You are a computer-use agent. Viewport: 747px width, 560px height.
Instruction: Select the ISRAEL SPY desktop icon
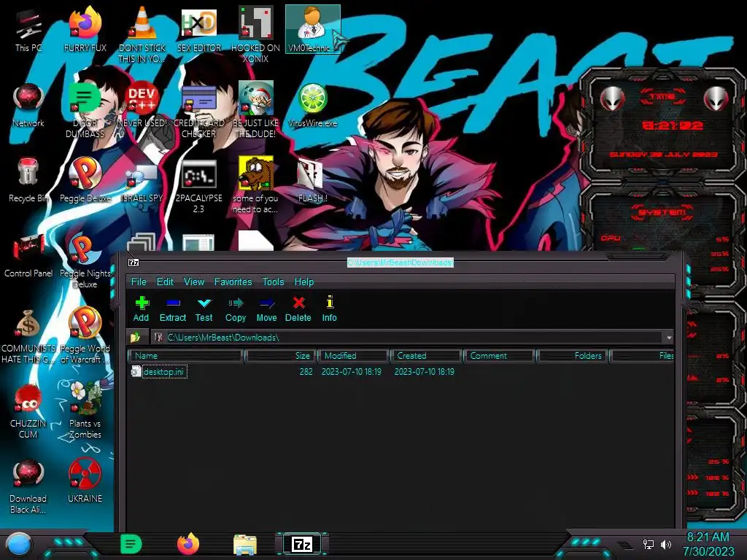pyautogui.click(x=142, y=183)
